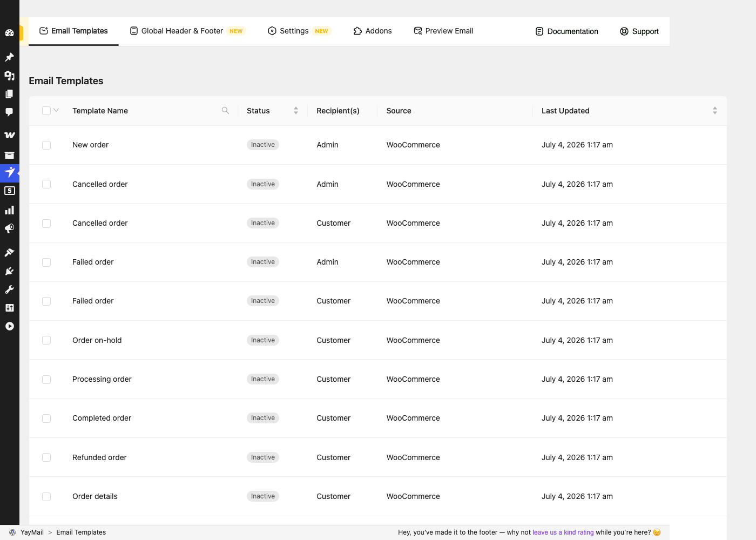
Task: Select the Refunded order row checkbox
Action: pos(46,457)
